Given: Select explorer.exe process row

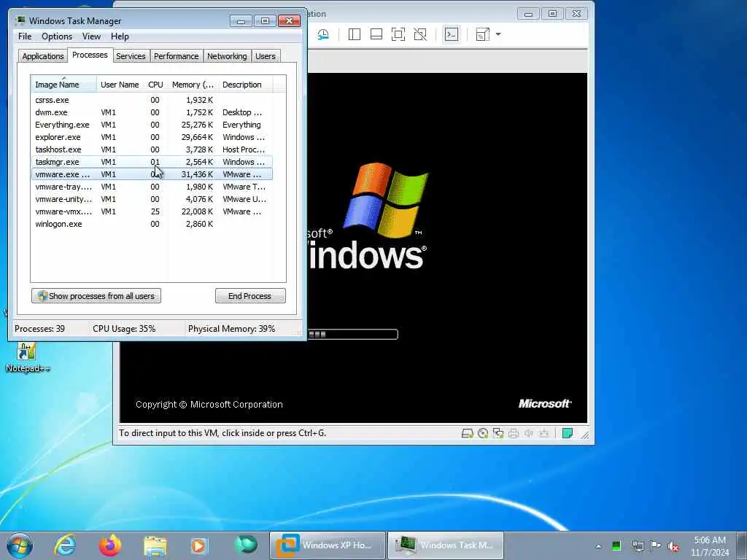Looking at the screenshot, I should pos(152,137).
